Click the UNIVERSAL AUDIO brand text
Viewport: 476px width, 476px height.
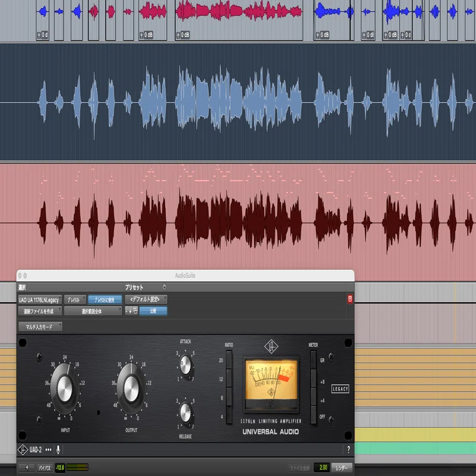(x=270, y=431)
